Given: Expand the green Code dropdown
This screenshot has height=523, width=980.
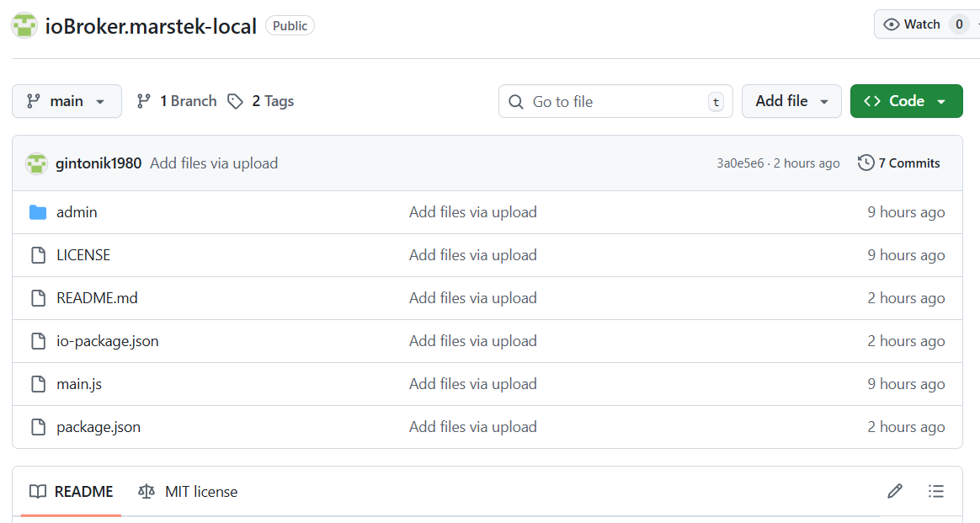Looking at the screenshot, I should coord(906,101).
